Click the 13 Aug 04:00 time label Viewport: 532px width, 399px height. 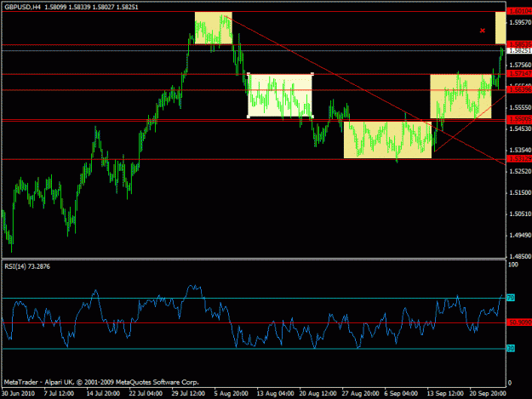click(x=275, y=394)
